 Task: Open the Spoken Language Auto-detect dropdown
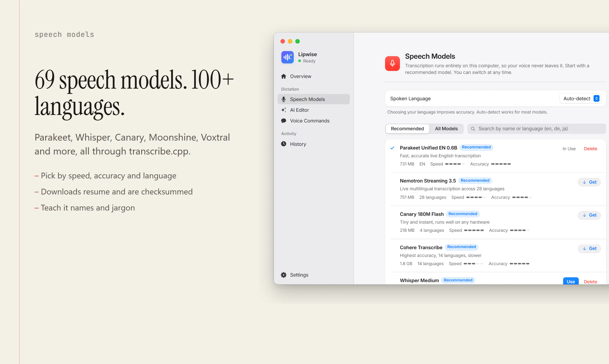click(x=580, y=98)
